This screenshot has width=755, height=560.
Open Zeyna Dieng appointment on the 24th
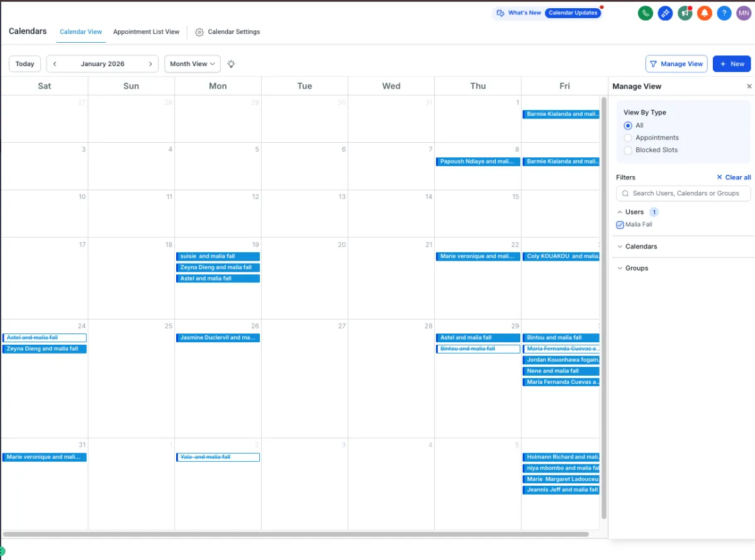45,349
